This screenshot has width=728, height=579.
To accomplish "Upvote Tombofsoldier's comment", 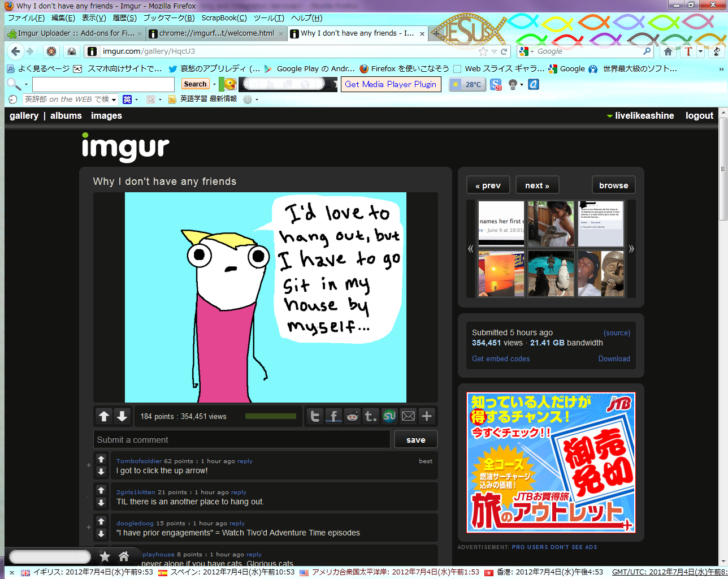I will click(101, 459).
